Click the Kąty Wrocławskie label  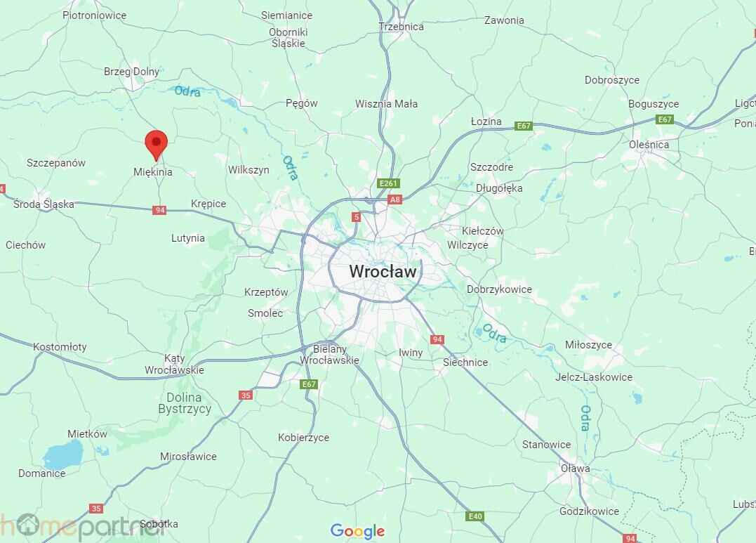175,364
